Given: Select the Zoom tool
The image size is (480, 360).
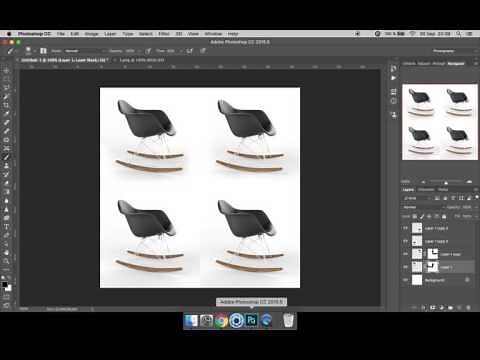Looking at the screenshot, I should coord(6,261).
